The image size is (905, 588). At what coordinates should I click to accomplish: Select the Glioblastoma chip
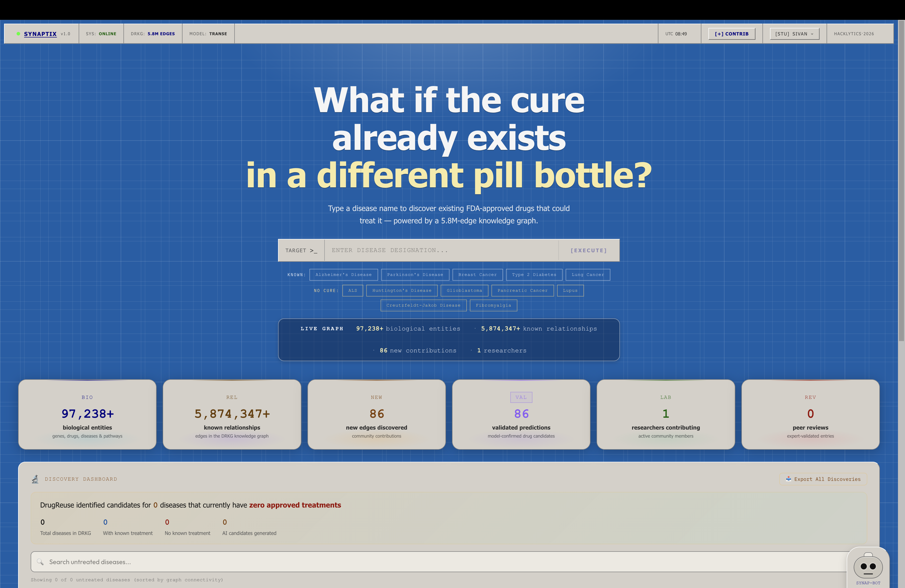(464, 290)
